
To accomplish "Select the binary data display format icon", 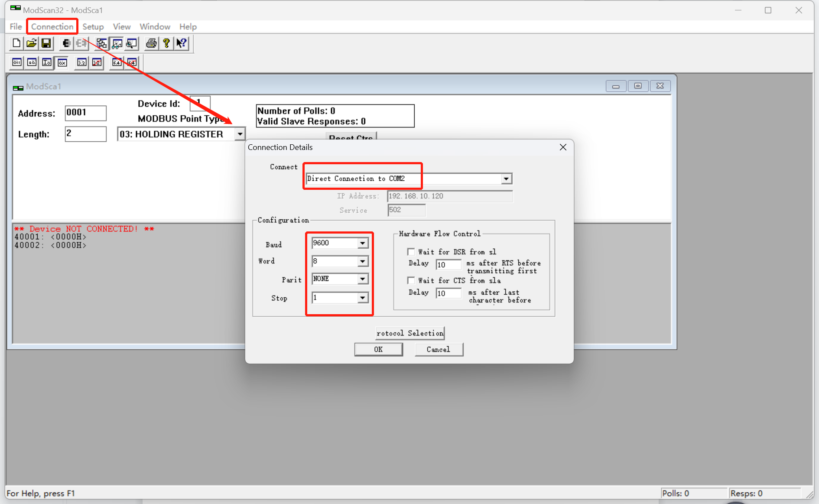I will coord(17,62).
